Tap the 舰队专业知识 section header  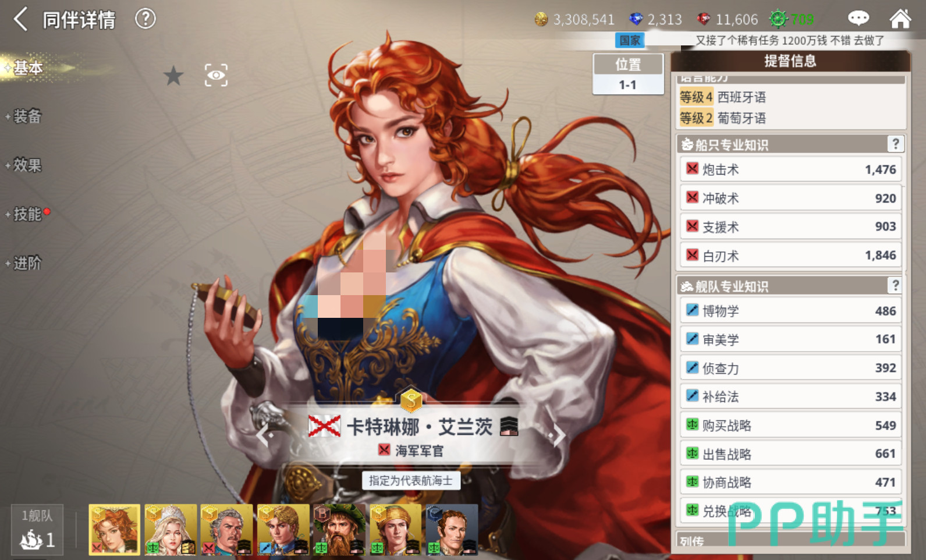pyautogui.click(x=790, y=285)
